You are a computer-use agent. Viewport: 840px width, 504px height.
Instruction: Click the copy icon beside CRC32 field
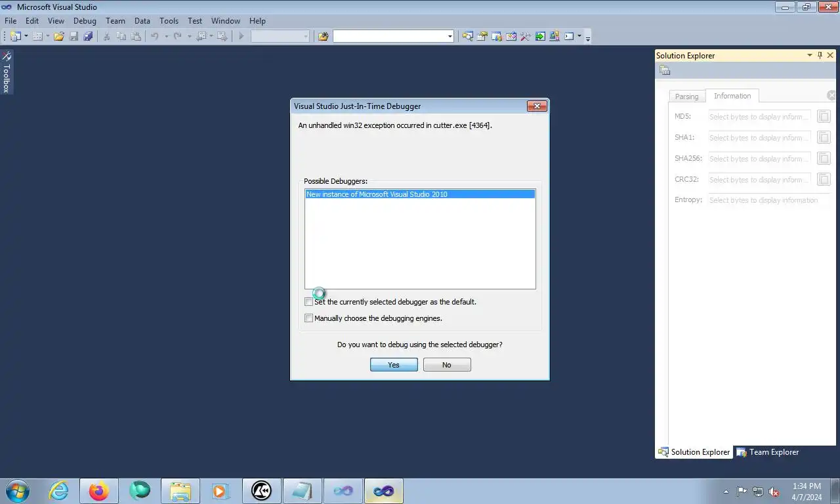[x=824, y=179]
